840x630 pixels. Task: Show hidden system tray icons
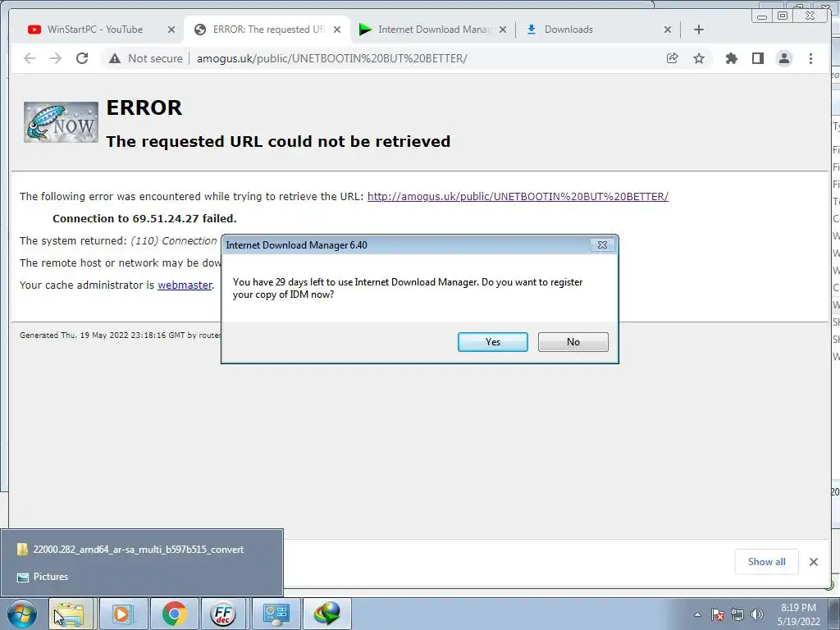(697, 614)
